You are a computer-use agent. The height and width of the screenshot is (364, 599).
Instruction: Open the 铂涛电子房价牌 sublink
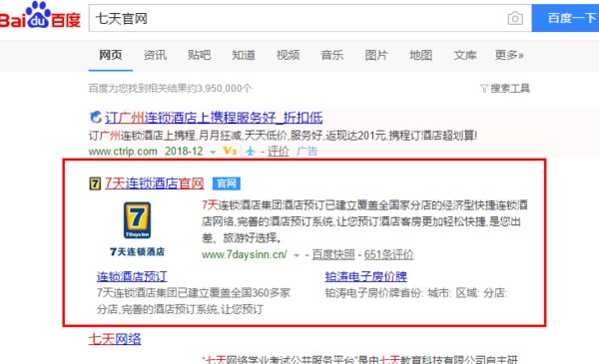pyautogui.click(x=366, y=276)
